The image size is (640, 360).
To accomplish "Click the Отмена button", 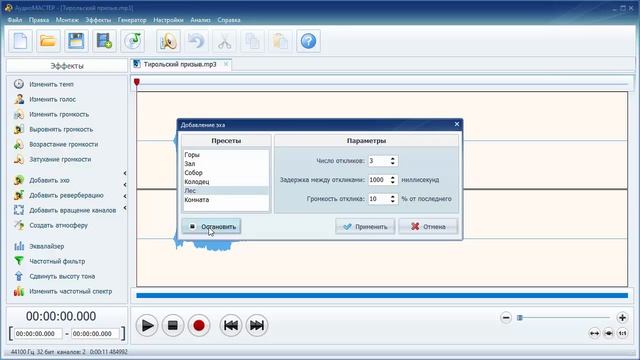I will tap(428, 227).
